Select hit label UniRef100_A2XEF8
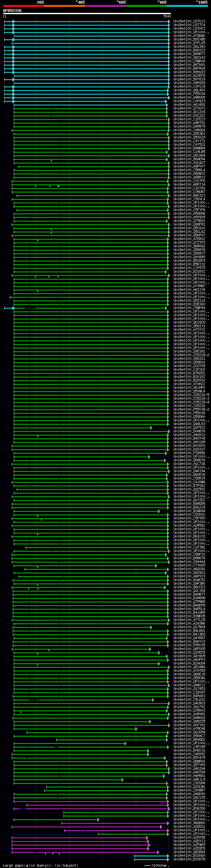 coord(190,76)
